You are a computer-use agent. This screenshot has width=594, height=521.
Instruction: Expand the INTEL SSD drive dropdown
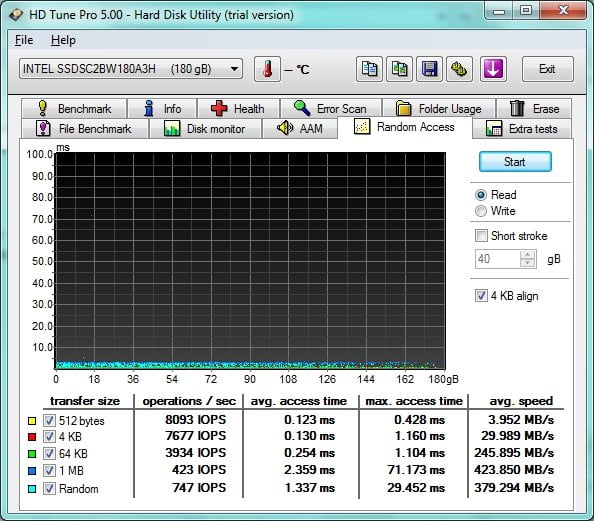click(x=234, y=69)
